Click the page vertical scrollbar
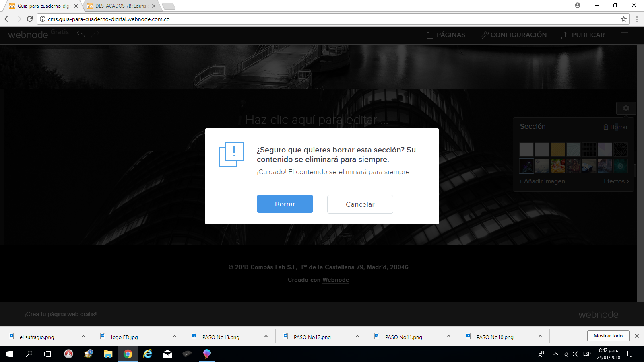 pos(640,173)
